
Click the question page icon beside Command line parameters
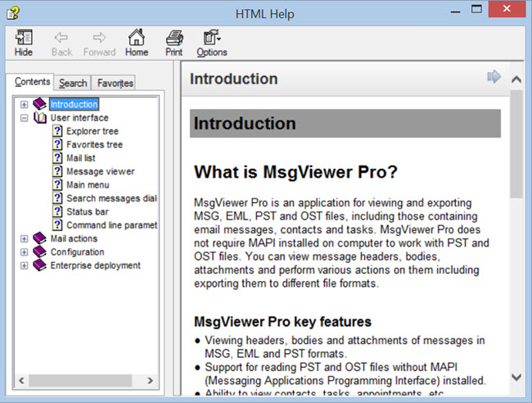pyautogui.click(x=57, y=224)
